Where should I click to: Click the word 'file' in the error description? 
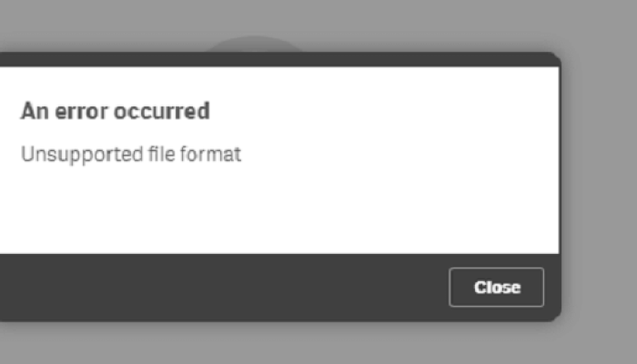tap(161, 154)
